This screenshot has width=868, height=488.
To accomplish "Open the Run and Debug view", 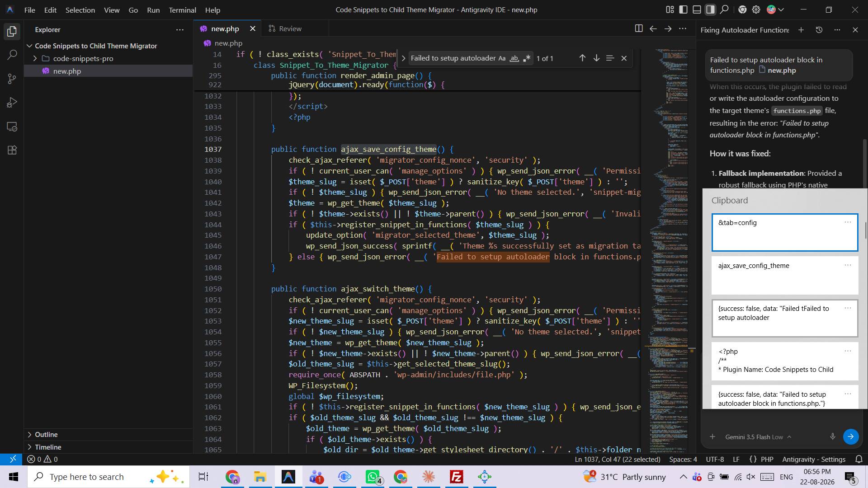I will pos(12,103).
